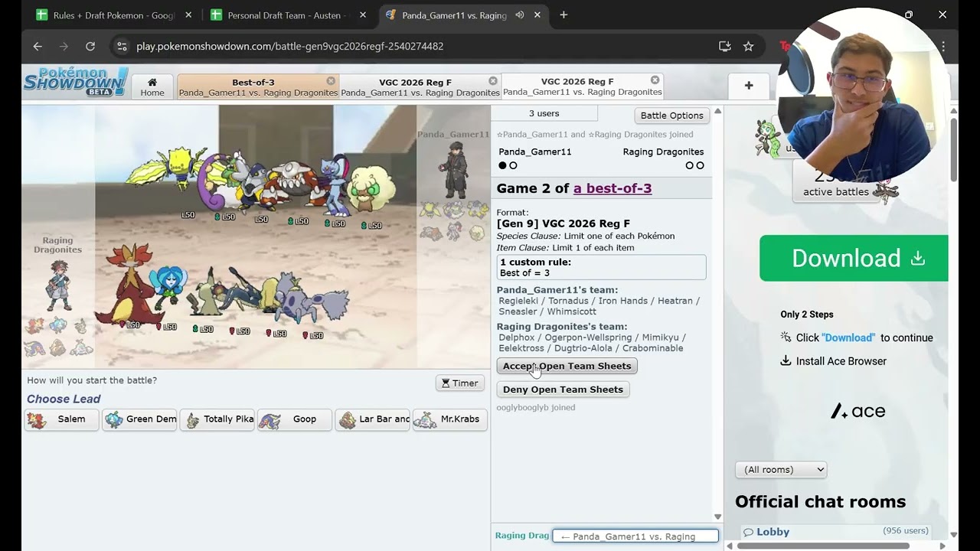Expand the (All rooms) dropdown
Screen dimensions: 980x551
pos(781,470)
